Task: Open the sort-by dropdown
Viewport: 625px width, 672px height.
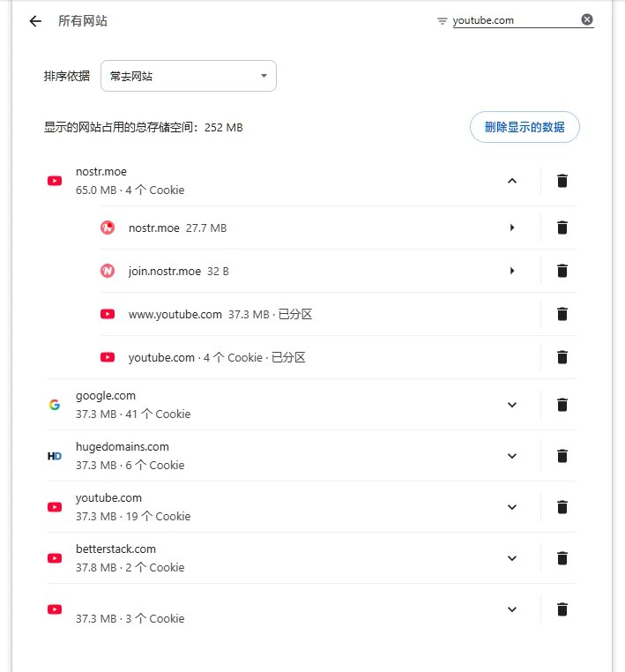Action: coord(189,76)
